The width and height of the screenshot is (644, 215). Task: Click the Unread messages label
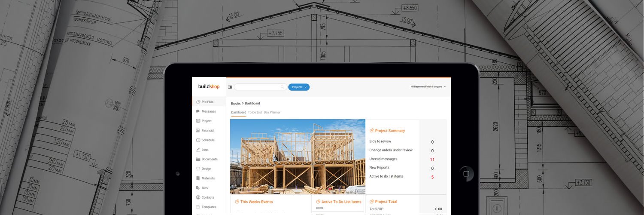(x=383, y=159)
